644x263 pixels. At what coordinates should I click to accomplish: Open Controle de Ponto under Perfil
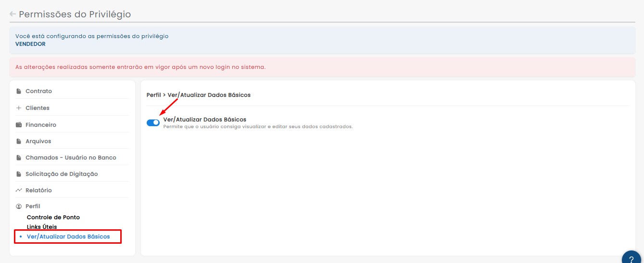pos(53,217)
